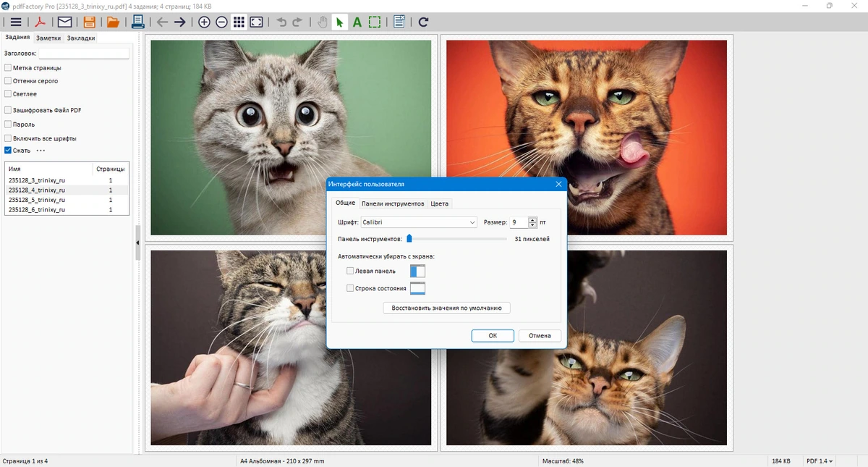The height and width of the screenshot is (467, 868).
Task: Click the undo arrow icon
Action: coord(281,22)
